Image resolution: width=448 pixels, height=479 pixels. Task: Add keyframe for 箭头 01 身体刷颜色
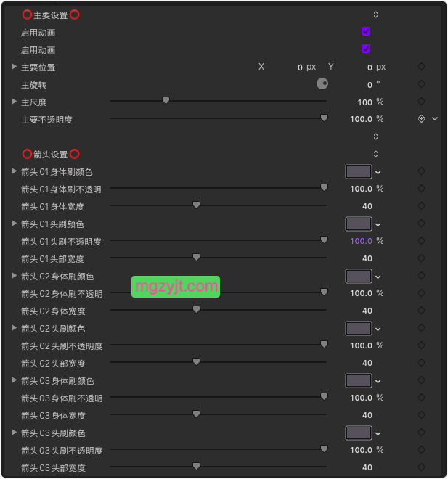click(421, 171)
